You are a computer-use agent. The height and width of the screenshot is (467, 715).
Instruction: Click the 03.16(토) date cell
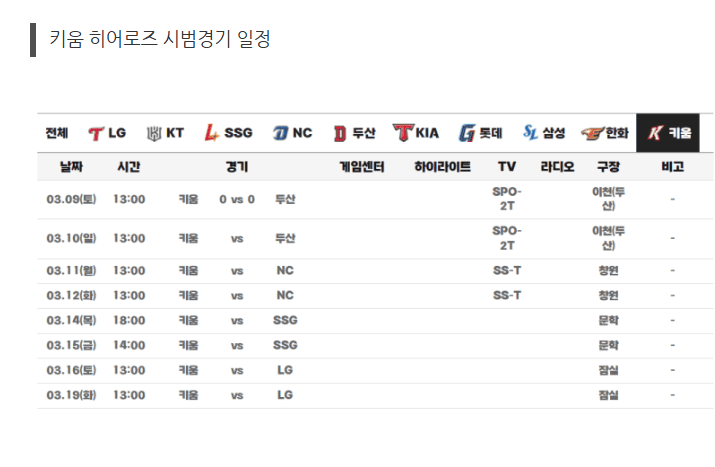(x=71, y=370)
